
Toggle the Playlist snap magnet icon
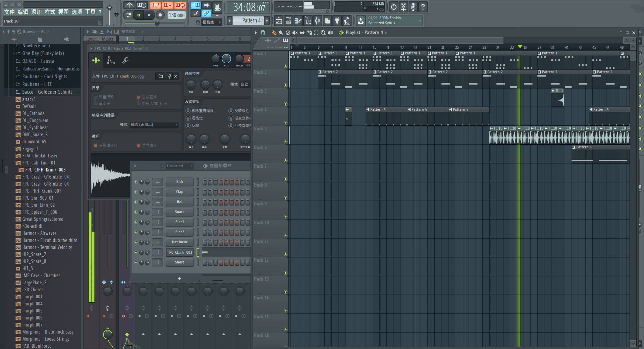pos(263,33)
